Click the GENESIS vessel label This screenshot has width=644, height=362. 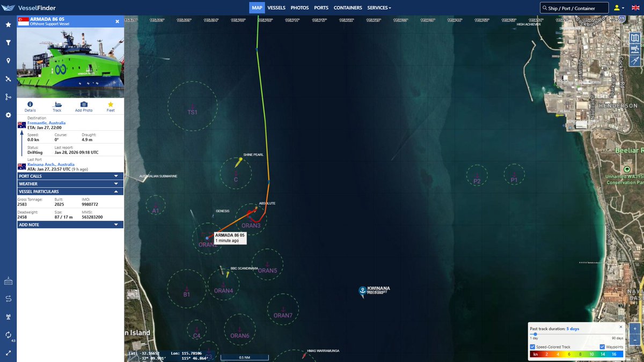click(223, 211)
